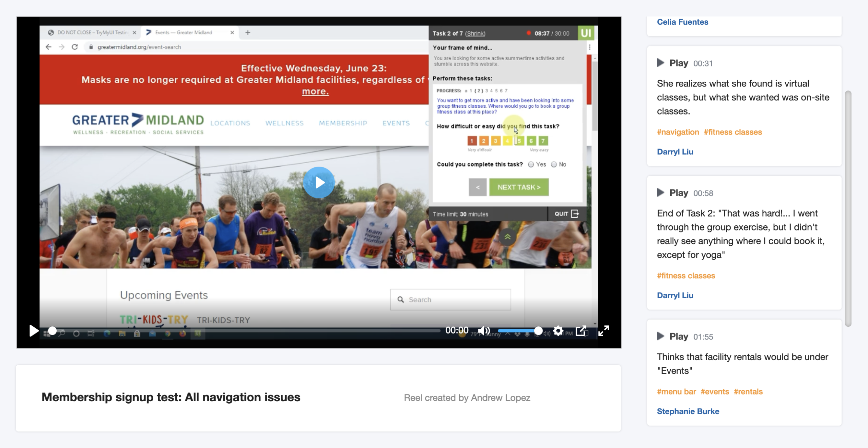Choose difficulty rating 3 orange square

(x=496, y=141)
